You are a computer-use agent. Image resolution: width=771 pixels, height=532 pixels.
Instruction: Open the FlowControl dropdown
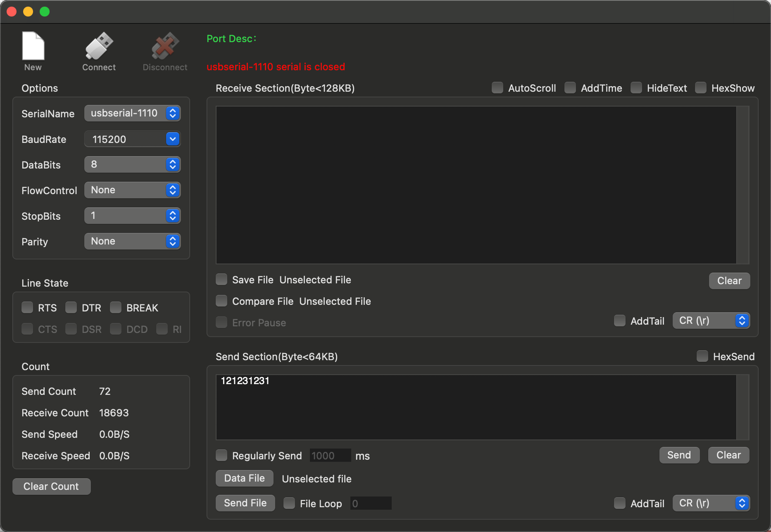coord(132,190)
